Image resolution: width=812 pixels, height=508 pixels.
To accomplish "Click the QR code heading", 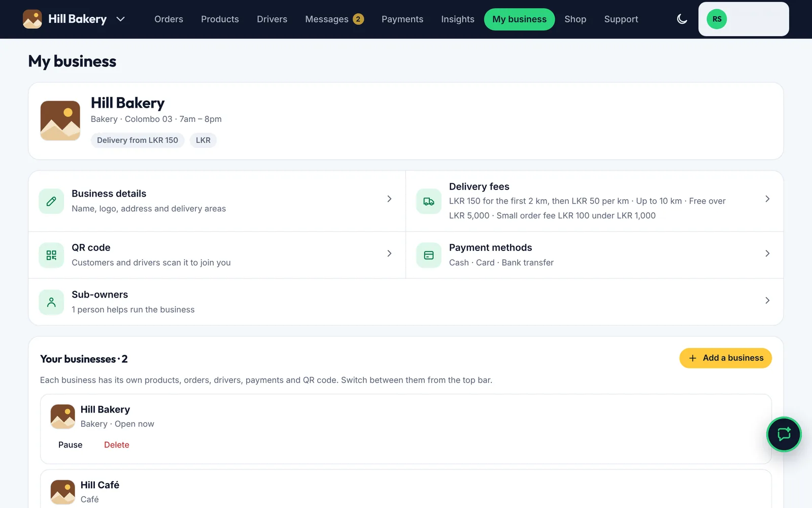I will pos(91,247).
